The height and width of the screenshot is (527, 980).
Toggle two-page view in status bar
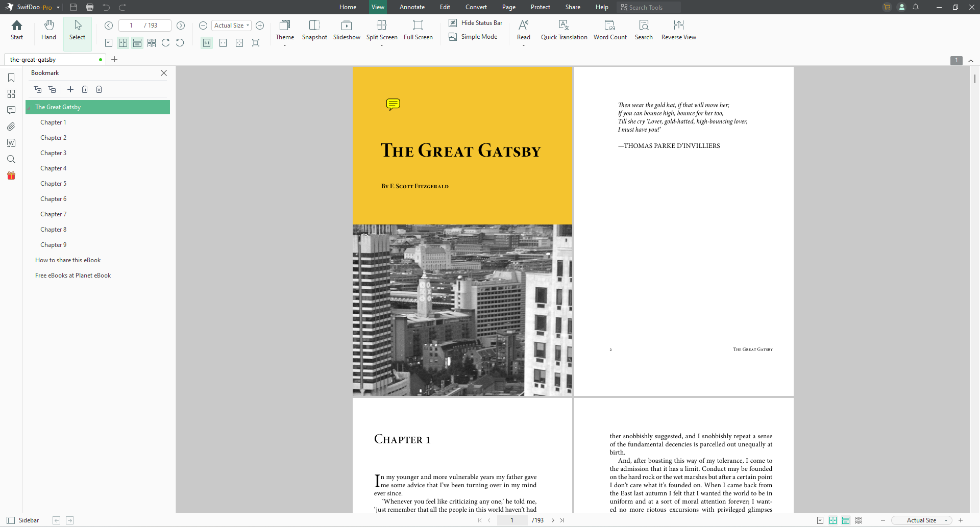pos(833,520)
